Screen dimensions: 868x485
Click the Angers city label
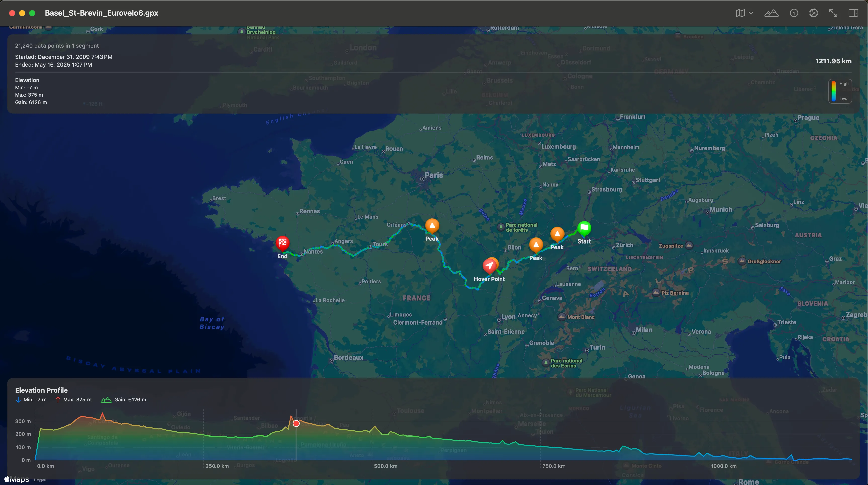tap(343, 241)
